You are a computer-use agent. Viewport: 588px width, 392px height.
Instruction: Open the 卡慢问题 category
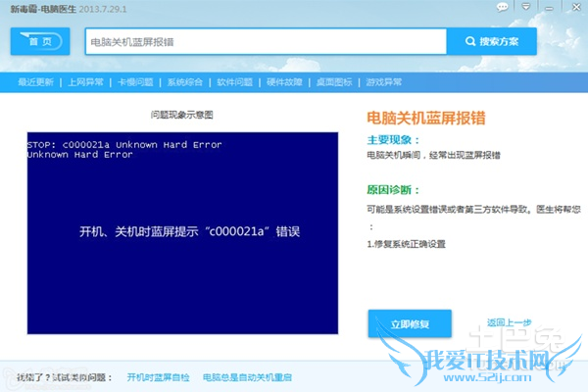(x=135, y=82)
